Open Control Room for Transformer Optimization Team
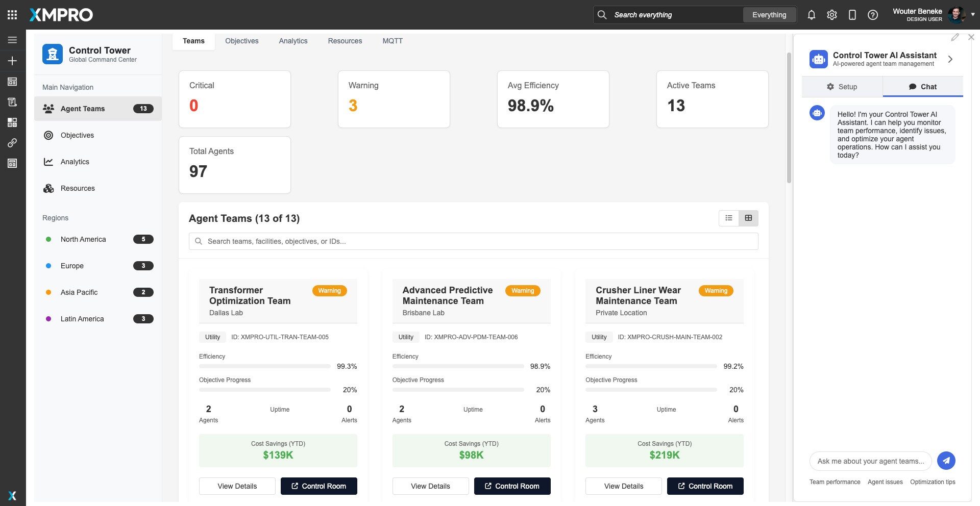980x506 pixels. click(318, 486)
